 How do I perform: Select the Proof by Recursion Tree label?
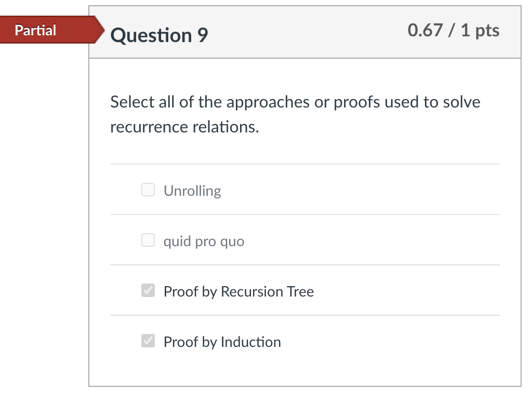point(238,291)
